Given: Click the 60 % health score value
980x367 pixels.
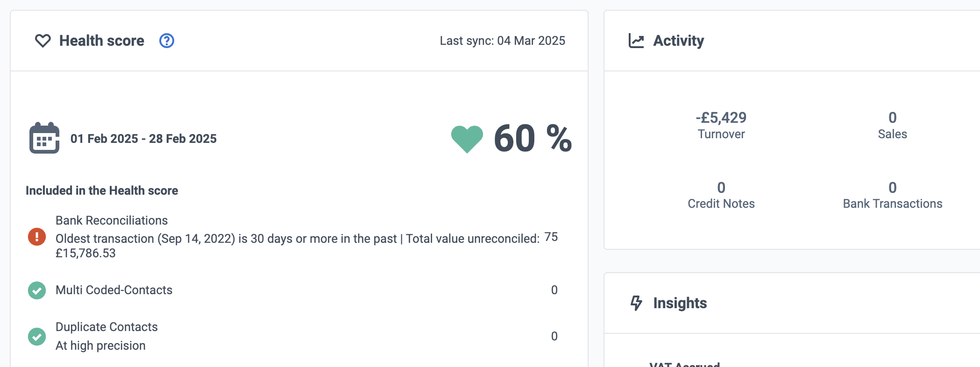Looking at the screenshot, I should point(533,139).
